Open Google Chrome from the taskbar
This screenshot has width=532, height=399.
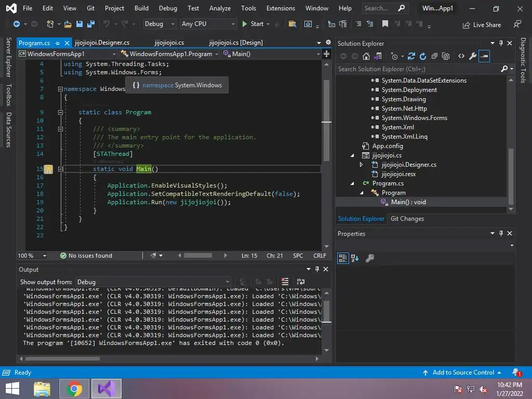(x=74, y=389)
